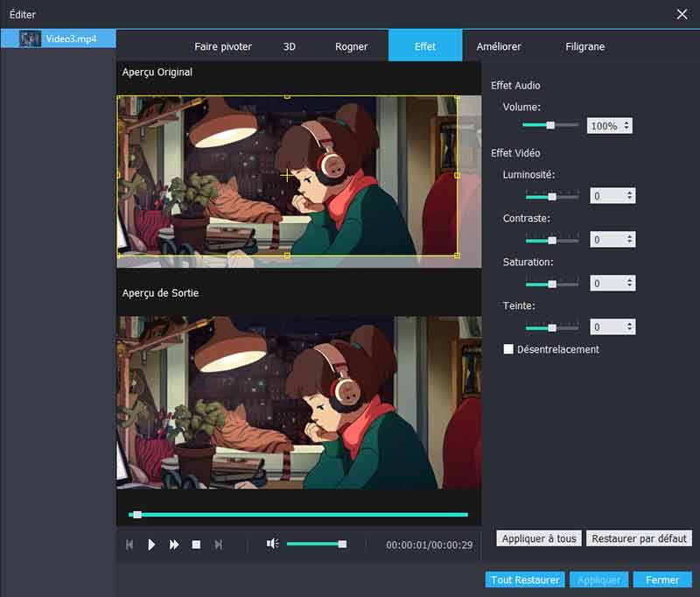Jump to next frame icon
Screen dimensions: 700x597
point(219,544)
